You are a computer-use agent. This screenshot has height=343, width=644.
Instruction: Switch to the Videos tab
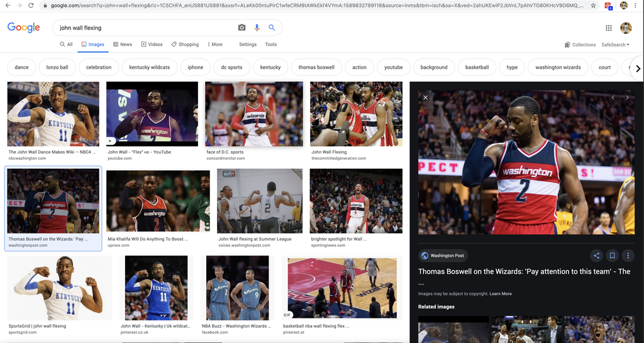(x=152, y=44)
